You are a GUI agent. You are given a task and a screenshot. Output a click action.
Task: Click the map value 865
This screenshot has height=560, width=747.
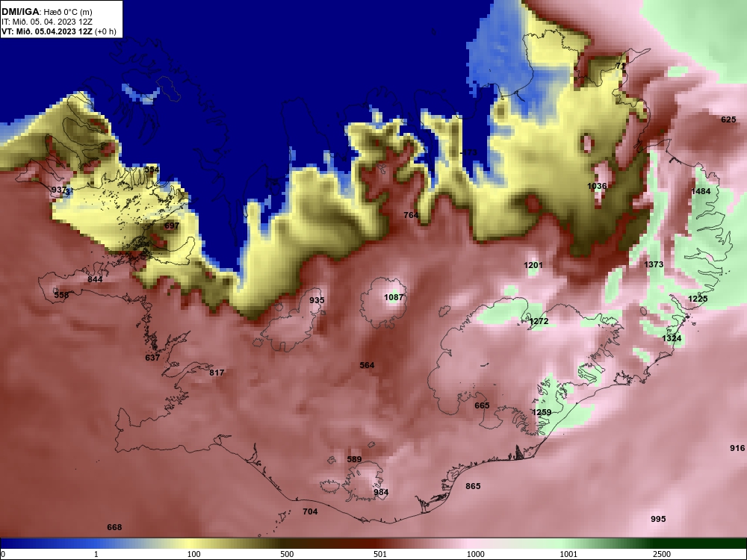pyautogui.click(x=473, y=486)
